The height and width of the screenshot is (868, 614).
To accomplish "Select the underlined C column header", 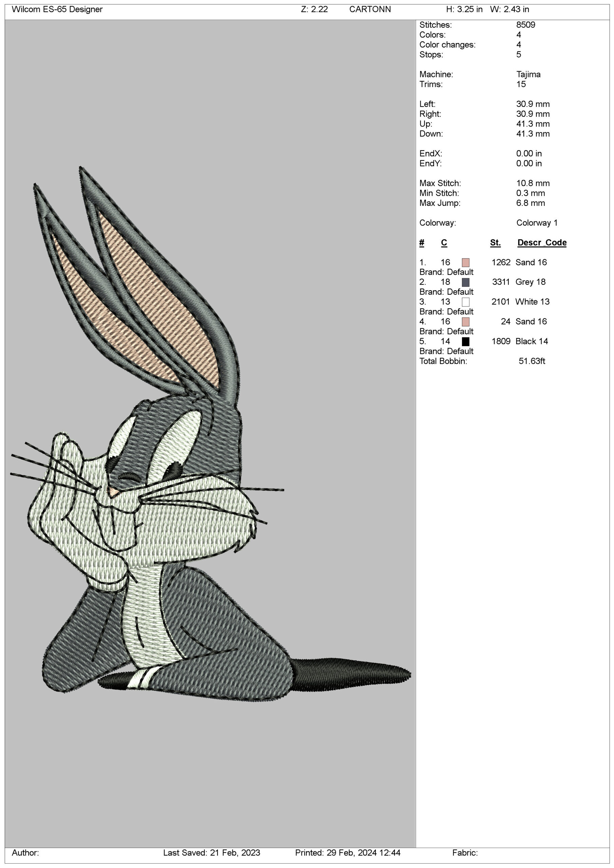I will [x=444, y=243].
